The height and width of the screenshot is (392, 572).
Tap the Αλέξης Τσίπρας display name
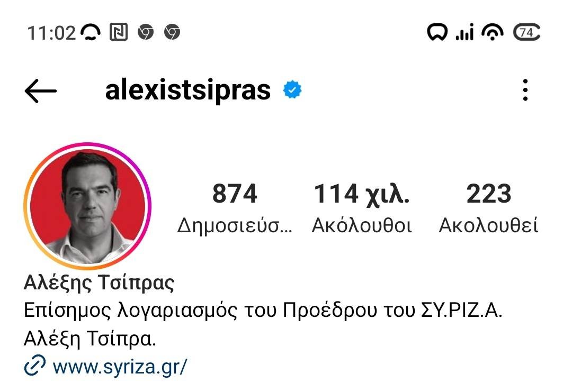tap(99, 282)
